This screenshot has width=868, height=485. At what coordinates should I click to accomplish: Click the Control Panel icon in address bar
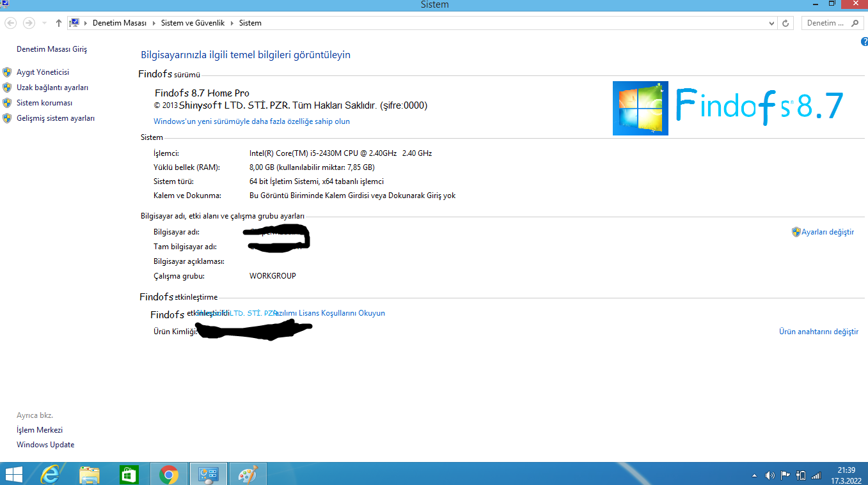point(74,23)
